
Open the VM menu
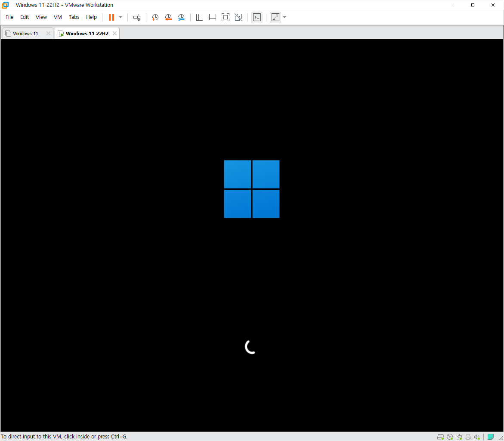58,17
